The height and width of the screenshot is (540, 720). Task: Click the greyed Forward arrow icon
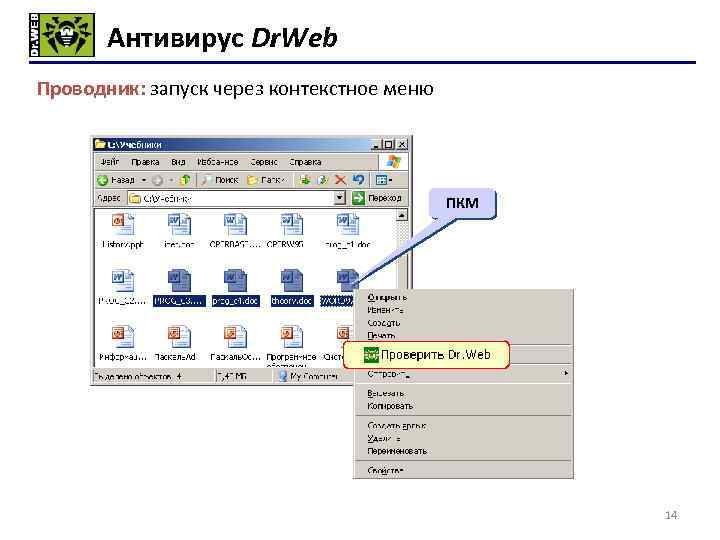(157, 180)
